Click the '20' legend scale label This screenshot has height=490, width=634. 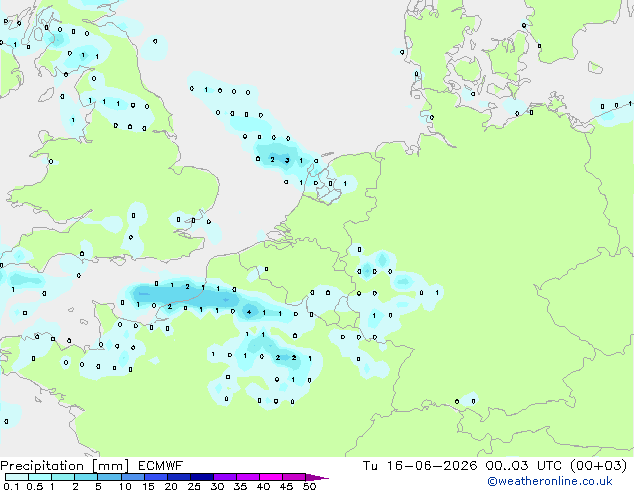click(171, 486)
